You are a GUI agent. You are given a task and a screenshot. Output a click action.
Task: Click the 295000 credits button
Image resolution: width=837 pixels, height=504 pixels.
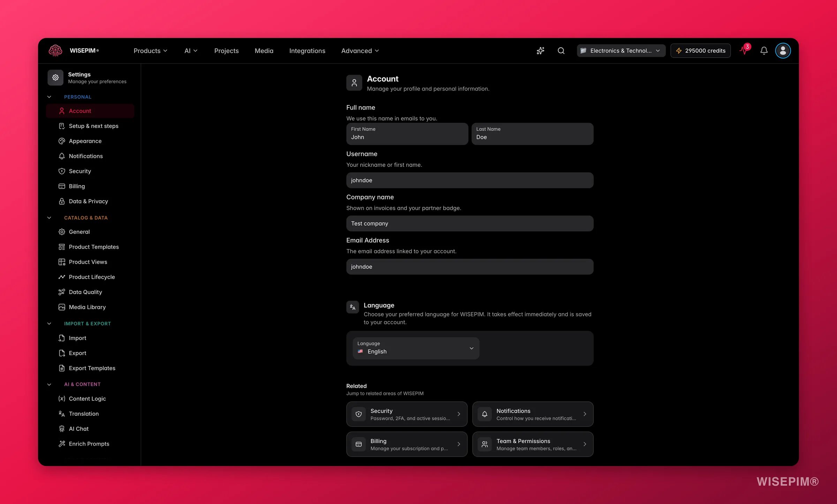tap(700, 51)
